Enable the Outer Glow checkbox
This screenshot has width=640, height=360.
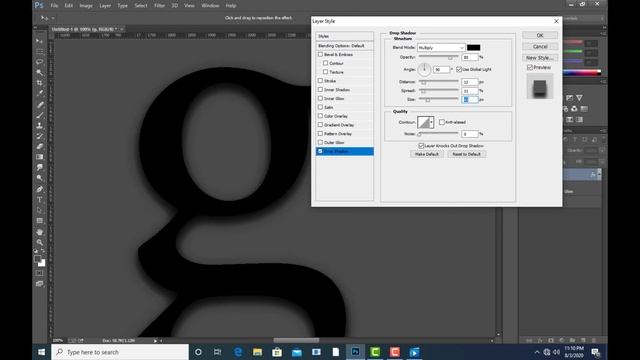coord(320,142)
